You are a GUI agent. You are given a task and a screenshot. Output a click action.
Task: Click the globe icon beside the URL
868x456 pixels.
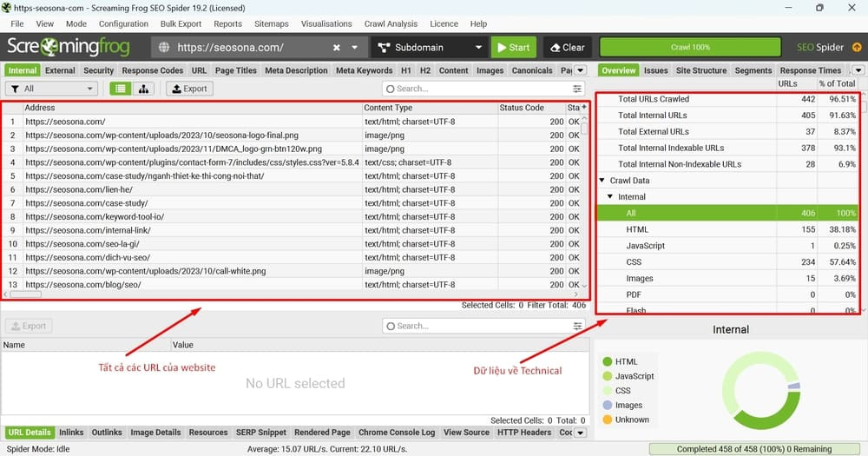click(x=164, y=47)
